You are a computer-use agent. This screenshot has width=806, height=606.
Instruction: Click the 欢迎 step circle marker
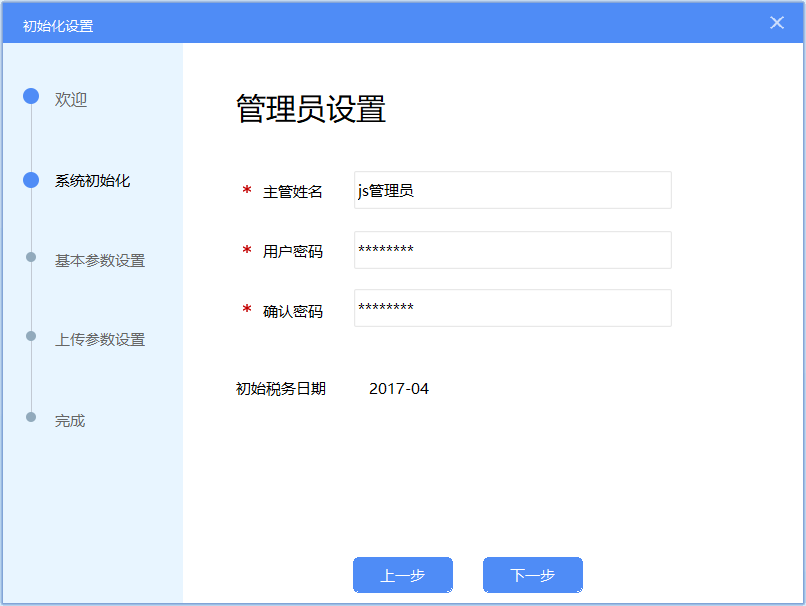click(x=31, y=97)
